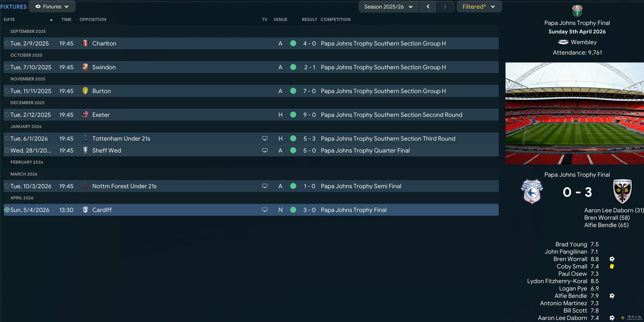
Task: Sort by the DATE column header
Action: [x=9, y=19]
